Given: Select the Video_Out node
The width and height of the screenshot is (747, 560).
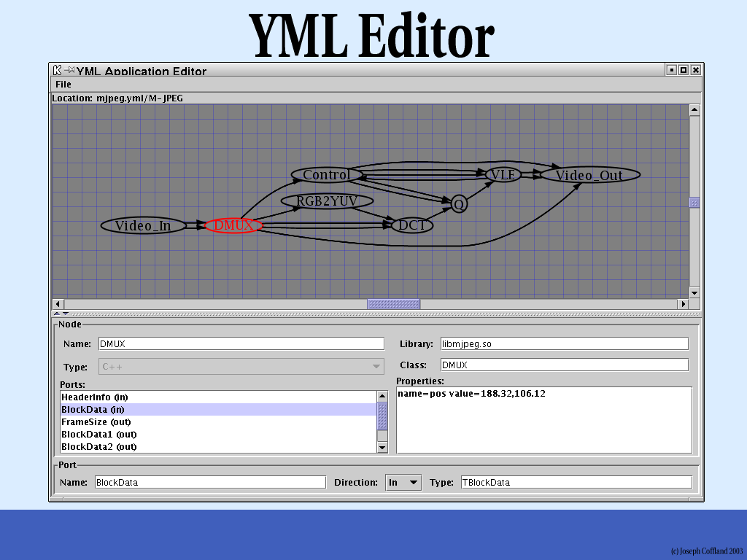Looking at the screenshot, I should coord(589,175).
